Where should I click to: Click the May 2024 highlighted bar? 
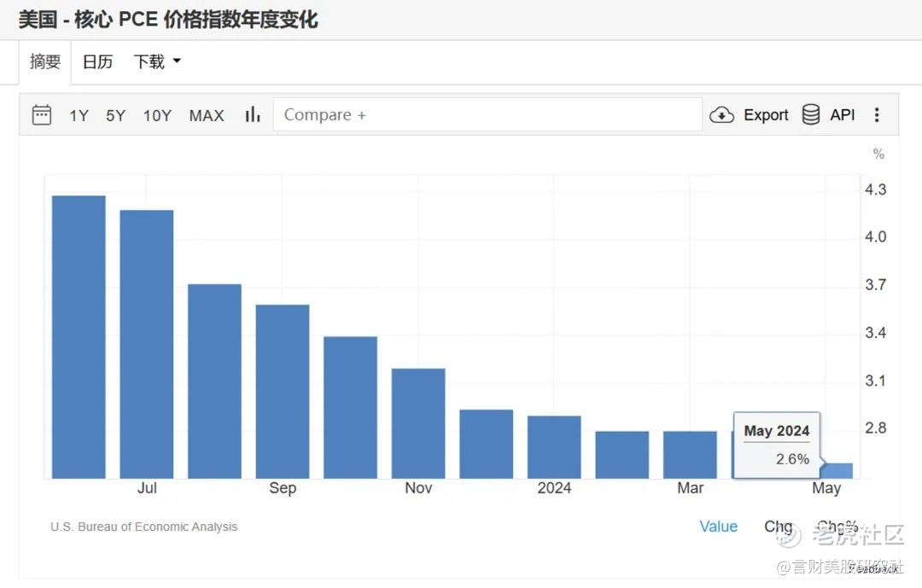(x=837, y=470)
